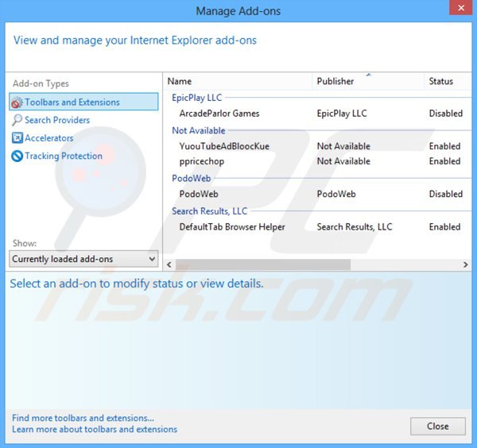Screen dimensions: 477x448
Task: Click the horizontal scrollbar left arrow
Action: 169,265
